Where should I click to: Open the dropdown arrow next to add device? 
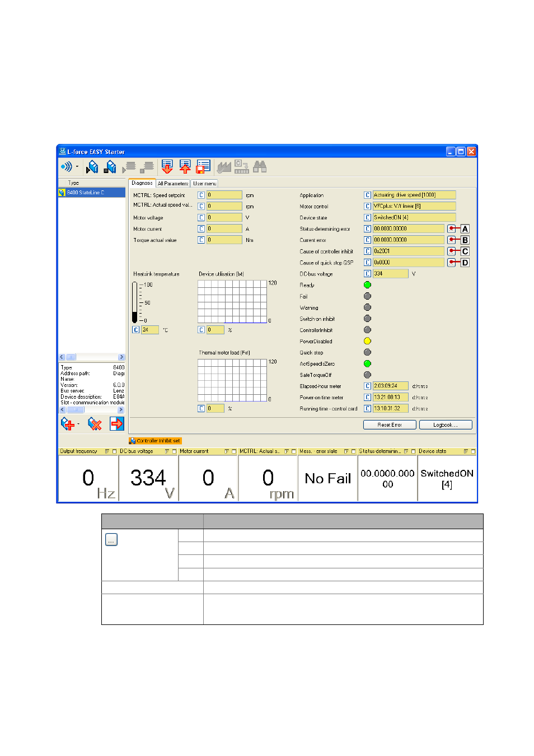pyautogui.click(x=78, y=424)
